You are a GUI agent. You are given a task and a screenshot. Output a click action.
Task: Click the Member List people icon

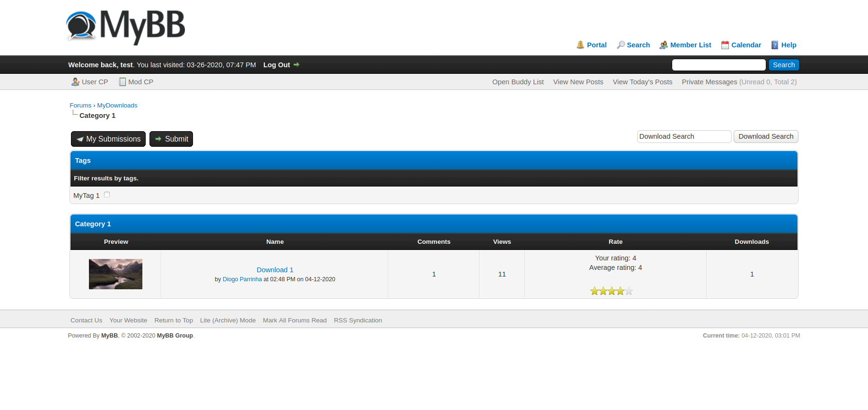point(664,45)
